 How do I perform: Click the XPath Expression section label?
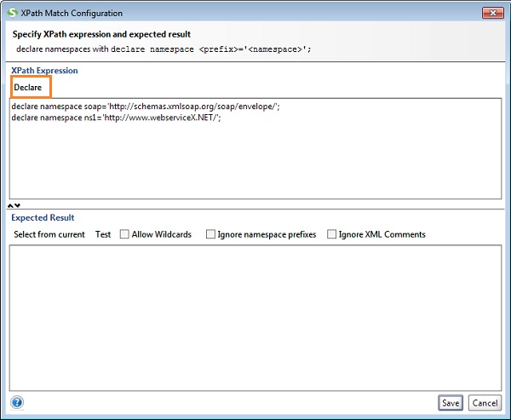(x=44, y=69)
